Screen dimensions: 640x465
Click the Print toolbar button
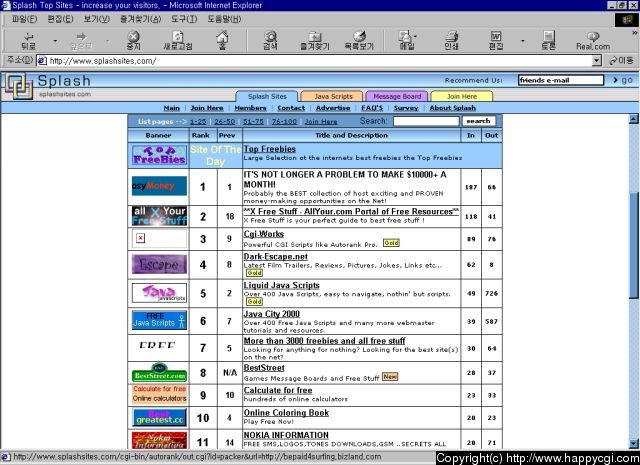451,41
